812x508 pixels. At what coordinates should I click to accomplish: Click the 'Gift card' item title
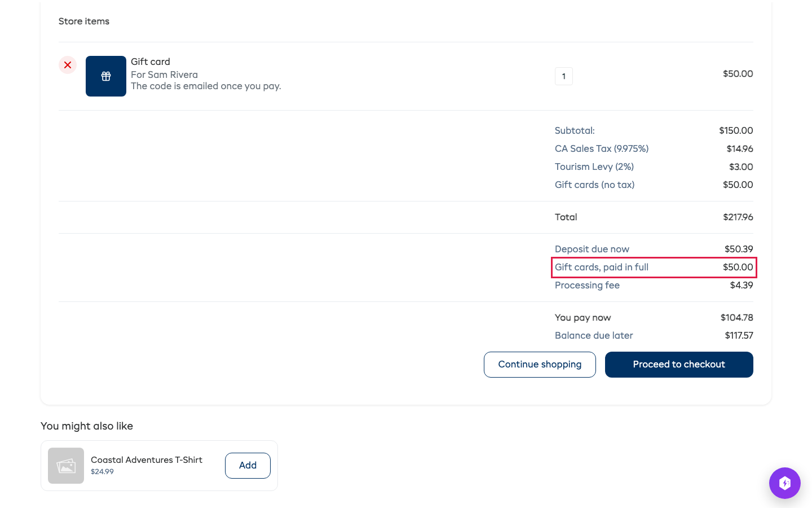(x=151, y=62)
